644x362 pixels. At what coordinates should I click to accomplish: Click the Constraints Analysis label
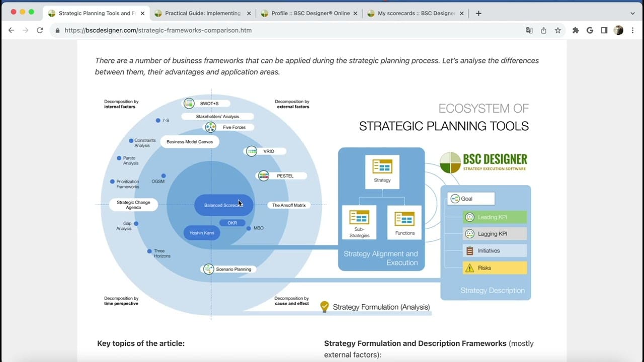145,143
